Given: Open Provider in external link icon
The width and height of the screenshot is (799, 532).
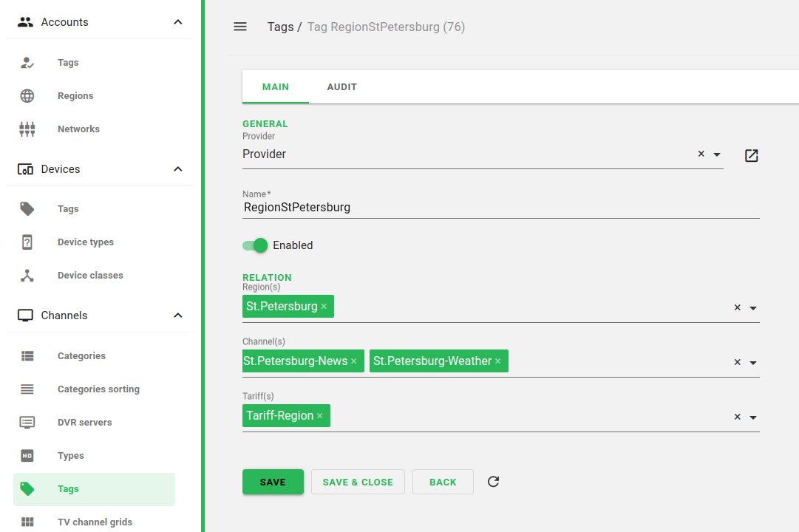Looking at the screenshot, I should (751, 155).
